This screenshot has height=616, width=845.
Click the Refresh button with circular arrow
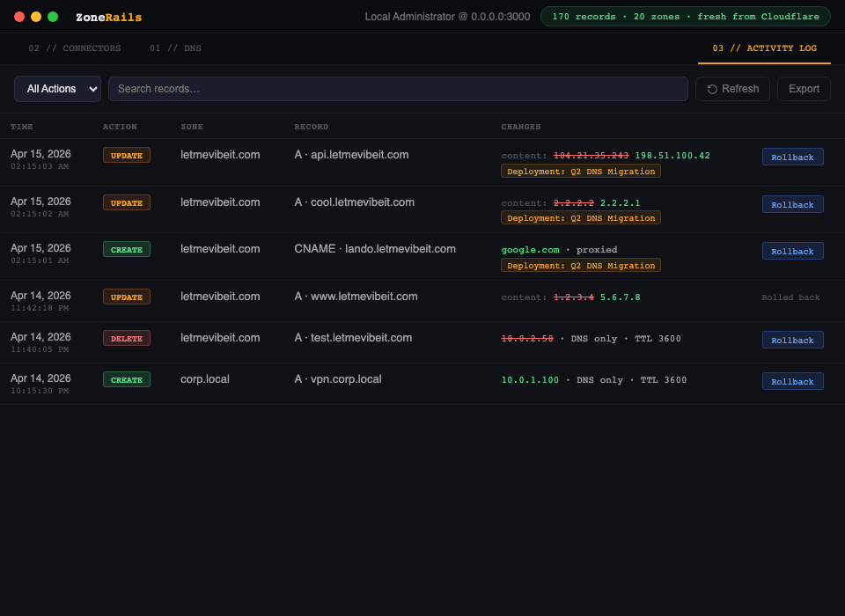point(732,89)
